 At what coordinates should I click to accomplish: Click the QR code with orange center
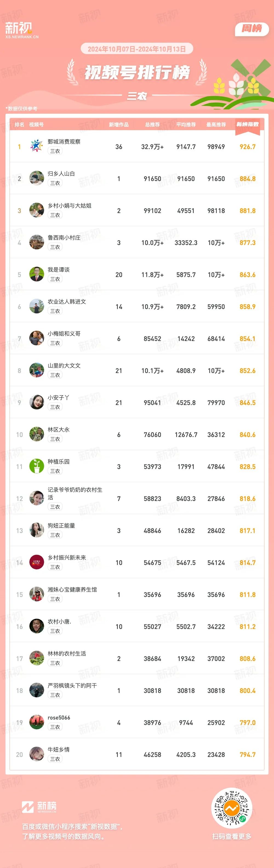[232, 808]
